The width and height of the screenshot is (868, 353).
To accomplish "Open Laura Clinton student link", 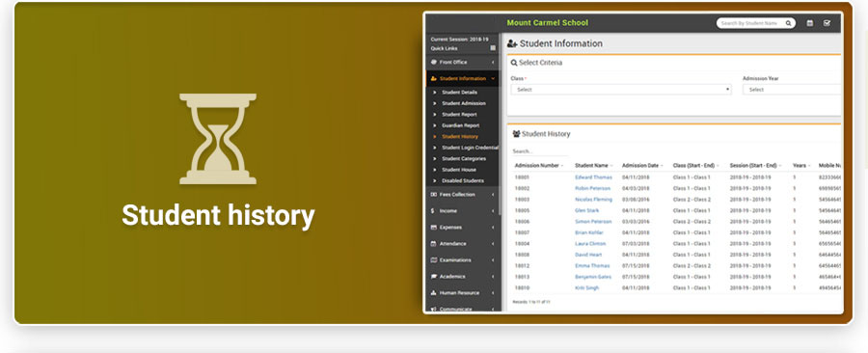I will (x=590, y=244).
